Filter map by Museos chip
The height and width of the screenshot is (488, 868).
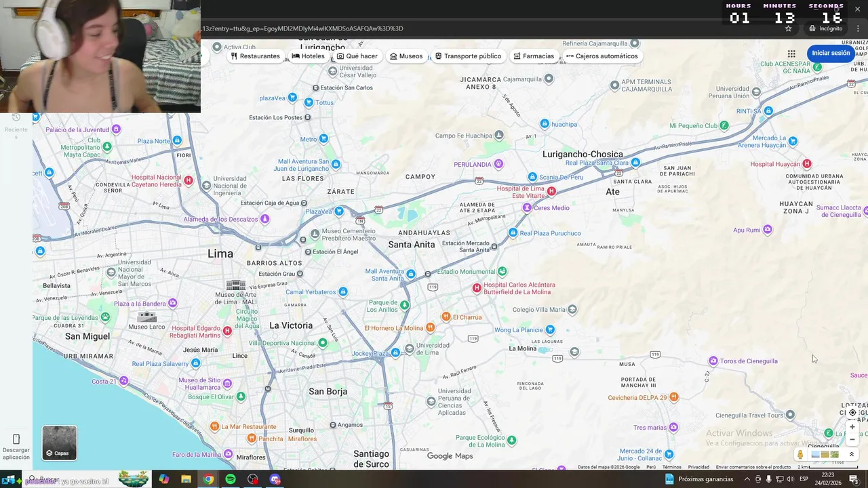[406, 56]
